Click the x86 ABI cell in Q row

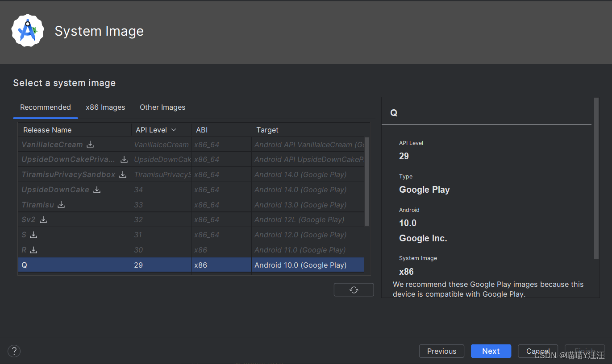(221, 265)
